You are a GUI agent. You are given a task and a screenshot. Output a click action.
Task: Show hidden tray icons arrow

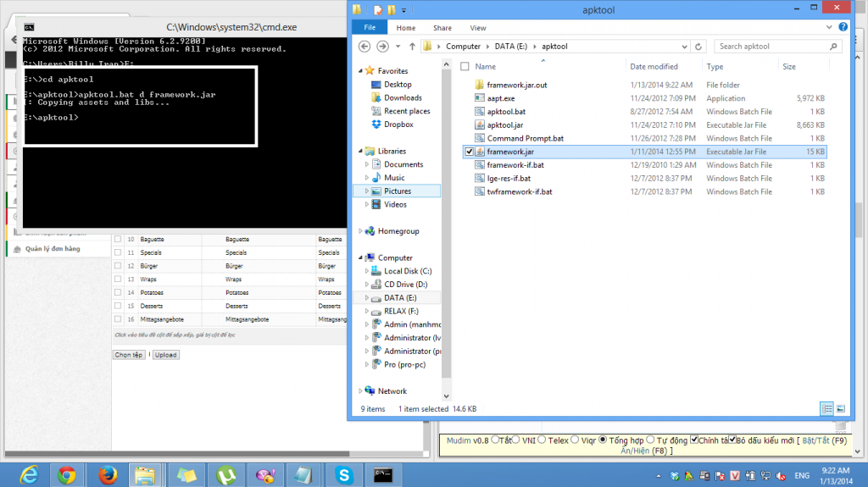(x=658, y=475)
